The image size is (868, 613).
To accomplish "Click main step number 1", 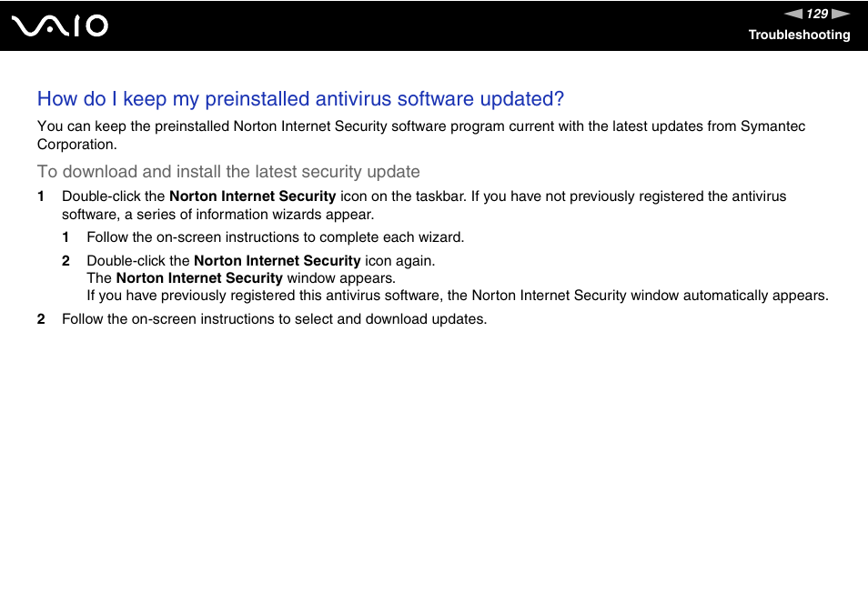I will coord(41,196).
